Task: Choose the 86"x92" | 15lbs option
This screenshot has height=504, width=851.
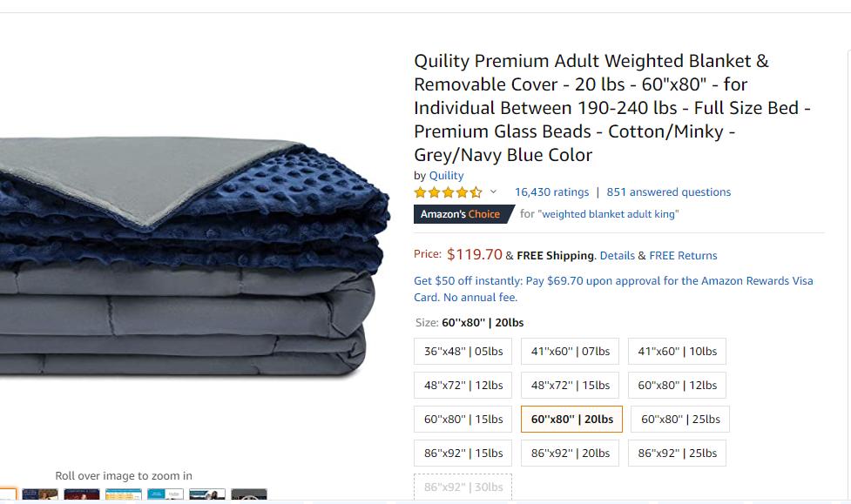Action: point(463,453)
